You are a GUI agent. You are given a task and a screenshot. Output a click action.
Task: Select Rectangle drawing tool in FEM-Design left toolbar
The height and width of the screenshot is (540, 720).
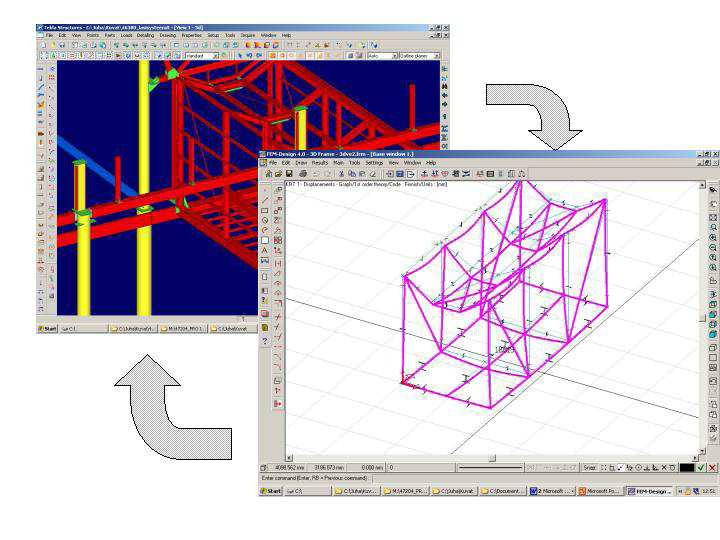[265, 210]
